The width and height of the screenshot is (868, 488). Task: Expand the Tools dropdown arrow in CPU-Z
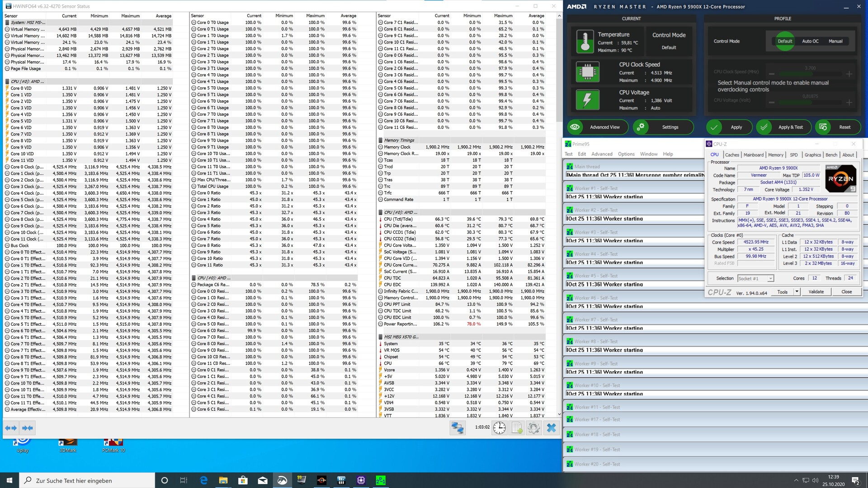click(797, 292)
